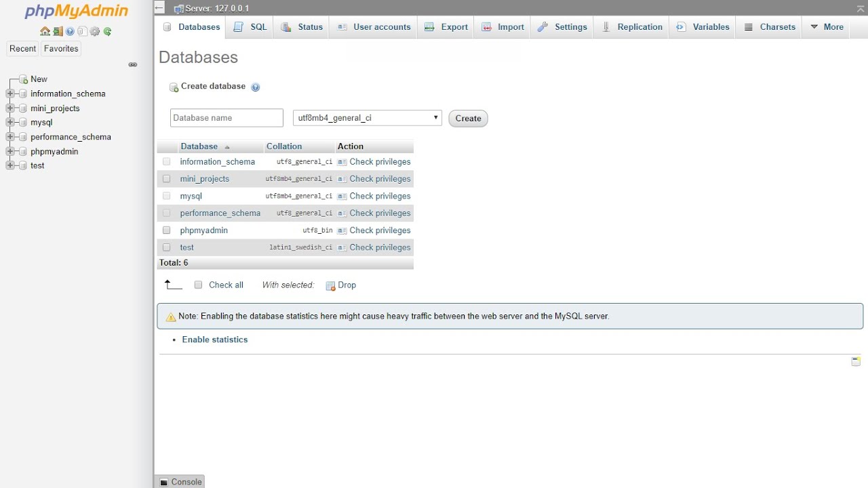Click the help icon beside Create database

pyautogui.click(x=256, y=87)
